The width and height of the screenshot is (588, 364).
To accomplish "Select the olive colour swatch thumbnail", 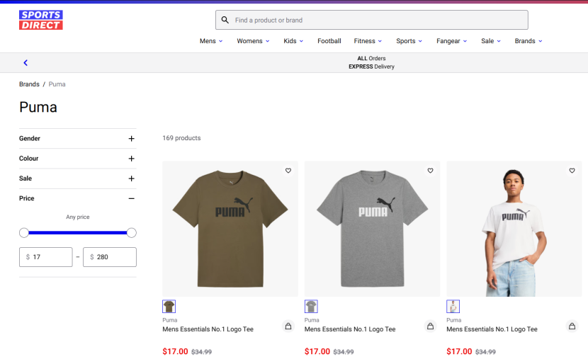I will click(169, 307).
